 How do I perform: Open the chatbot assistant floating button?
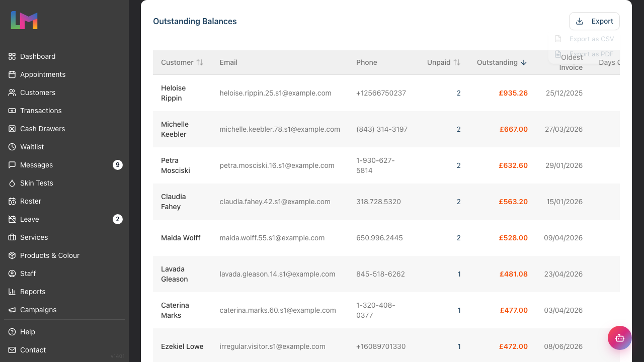point(620,338)
